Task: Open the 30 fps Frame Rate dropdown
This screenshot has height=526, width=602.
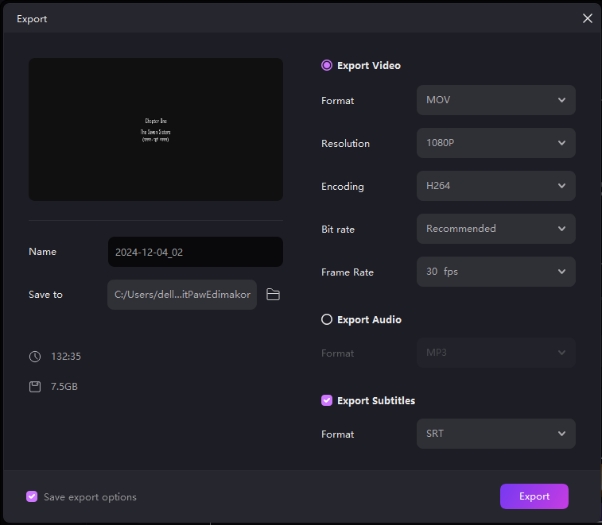Action: [495, 272]
